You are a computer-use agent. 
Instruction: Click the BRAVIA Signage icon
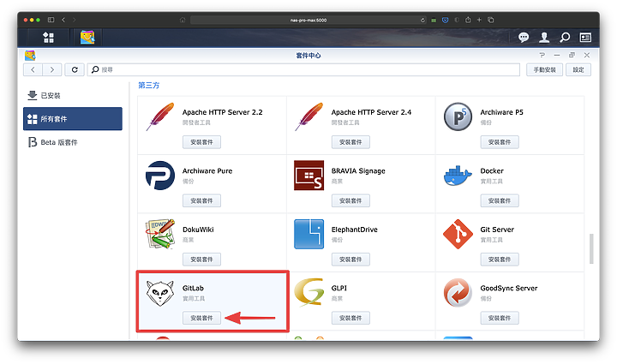(x=308, y=176)
